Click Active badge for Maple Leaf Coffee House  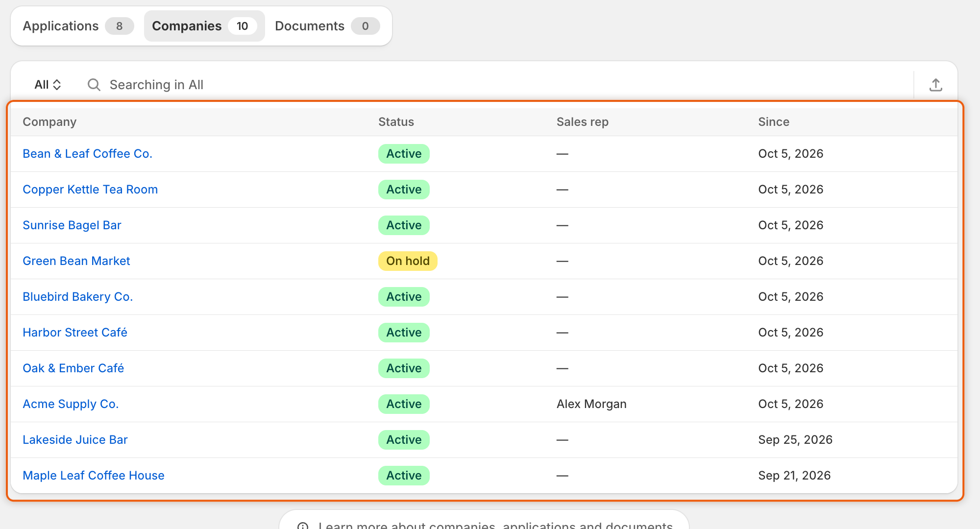(x=404, y=476)
